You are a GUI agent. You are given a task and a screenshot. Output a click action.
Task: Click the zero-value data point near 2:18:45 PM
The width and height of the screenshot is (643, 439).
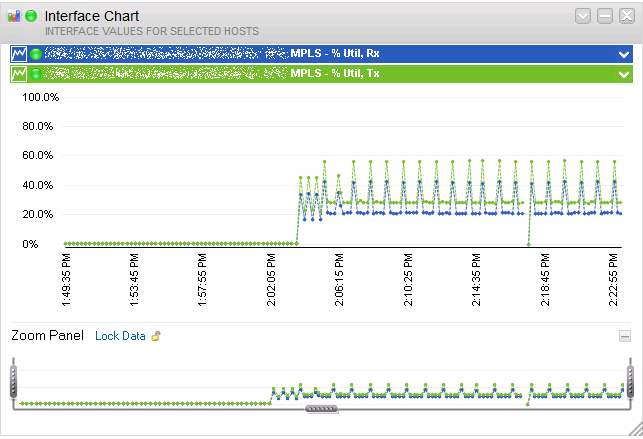point(529,245)
